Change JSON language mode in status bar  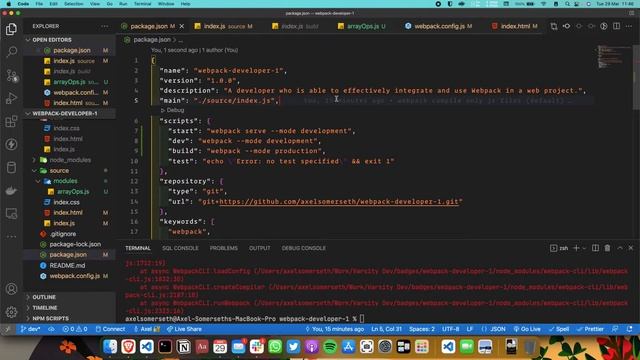pos(494,329)
